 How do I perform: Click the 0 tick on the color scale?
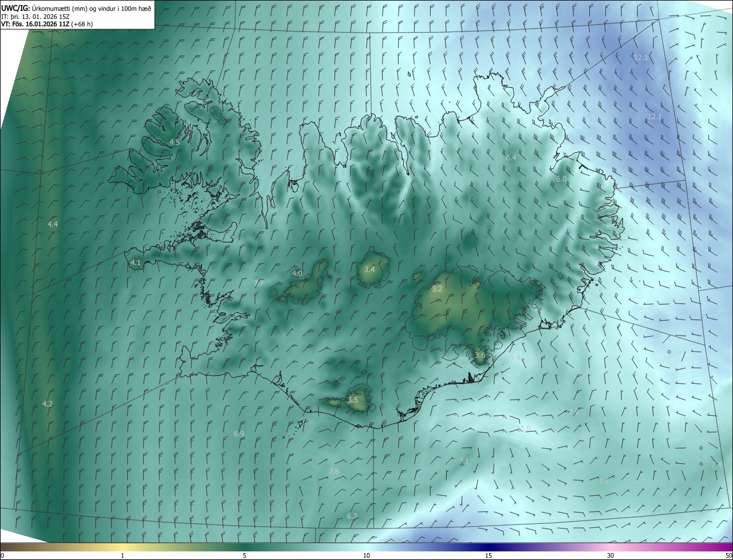[2, 555]
